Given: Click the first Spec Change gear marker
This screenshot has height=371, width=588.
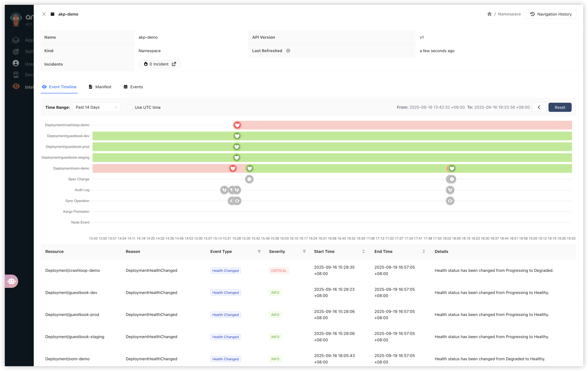Looking at the screenshot, I should click(x=249, y=179).
